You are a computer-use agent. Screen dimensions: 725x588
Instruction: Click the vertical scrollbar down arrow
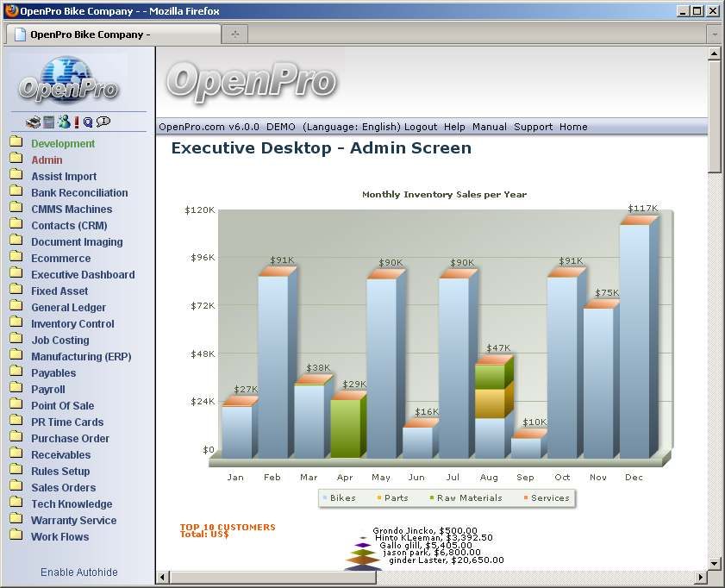714,563
